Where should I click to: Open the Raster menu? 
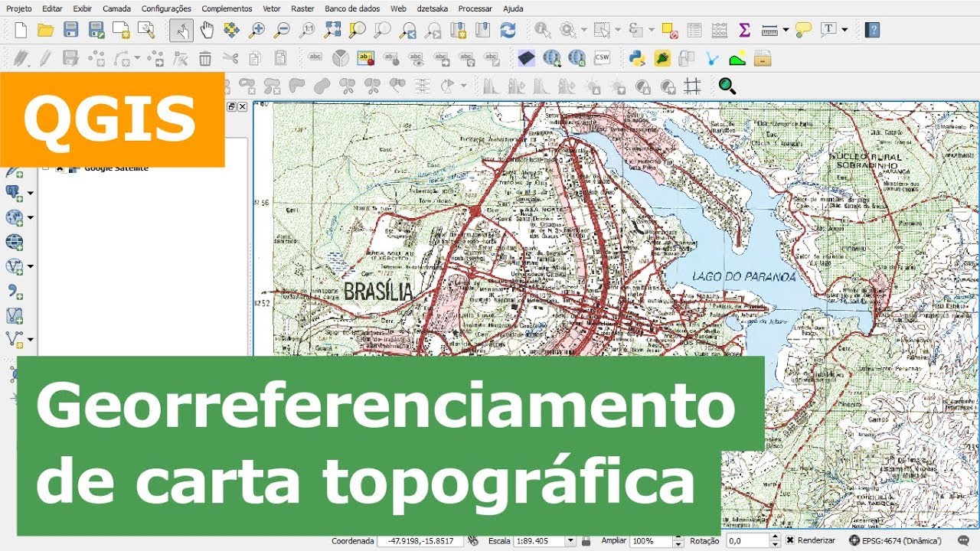point(302,8)
